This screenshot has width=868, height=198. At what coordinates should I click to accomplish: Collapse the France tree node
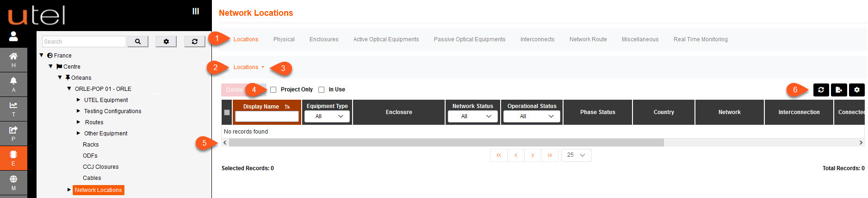pos(42,55)
